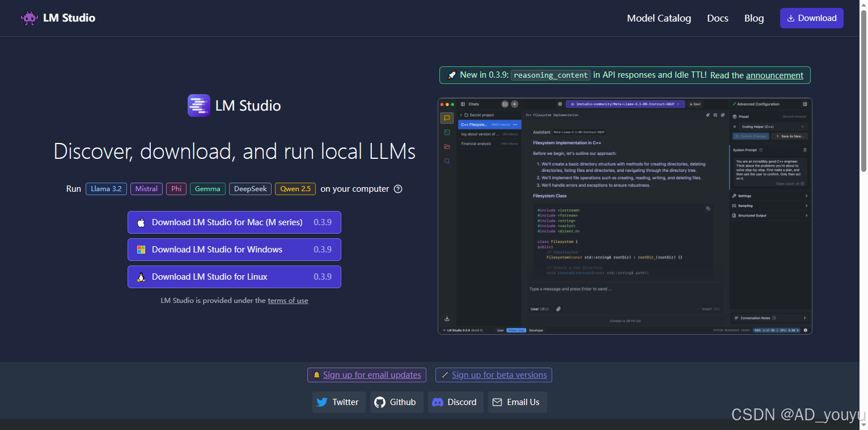Click the plus new chat icon in preview
Image resolution: width=868 pixels, height=430 pixels.
coord(514,104)
